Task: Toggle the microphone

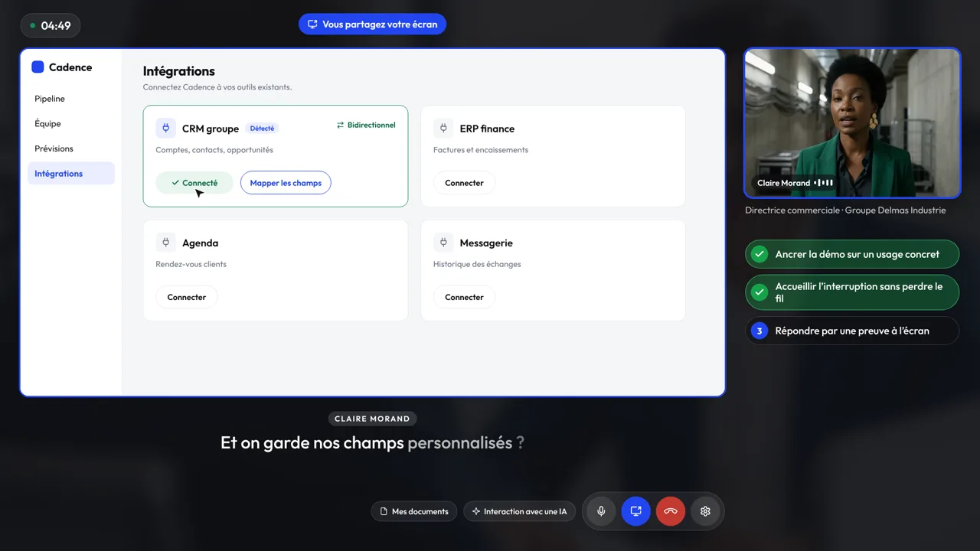Action: pyautogui.click(x=601, y=511)
